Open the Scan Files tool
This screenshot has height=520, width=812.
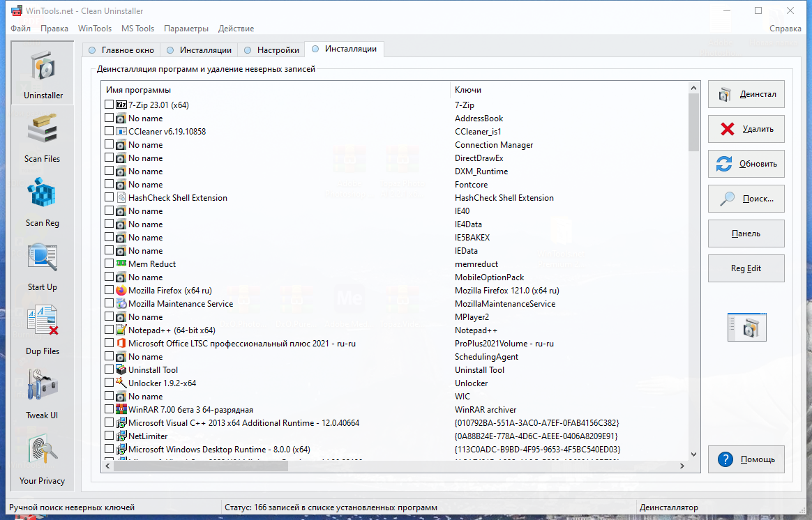pyautogui.click(x=43, y=138)
